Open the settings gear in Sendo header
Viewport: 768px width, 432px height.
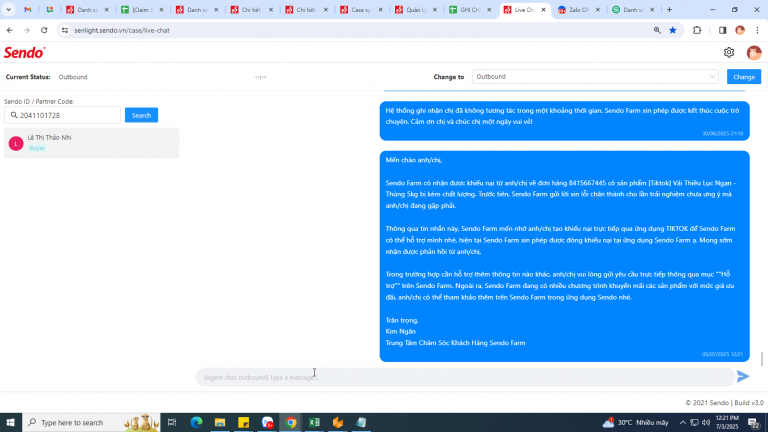pos(729,52)
